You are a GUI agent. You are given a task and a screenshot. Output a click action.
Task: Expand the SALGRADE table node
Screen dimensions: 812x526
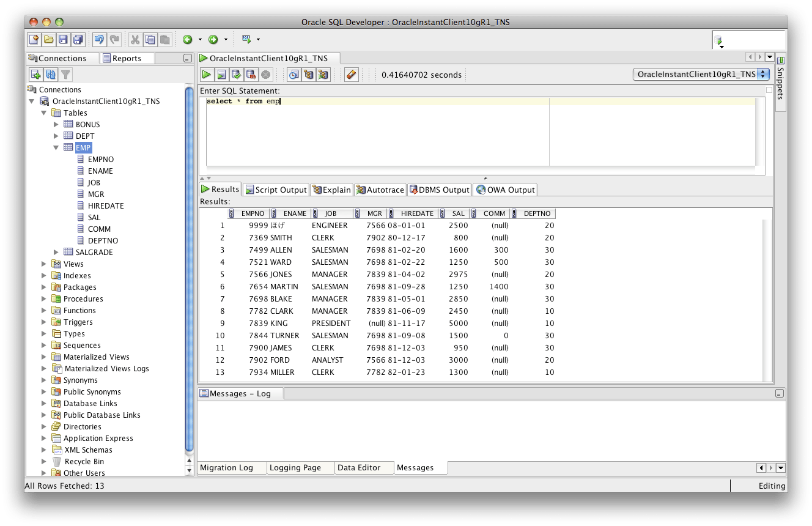coord(56,253)
